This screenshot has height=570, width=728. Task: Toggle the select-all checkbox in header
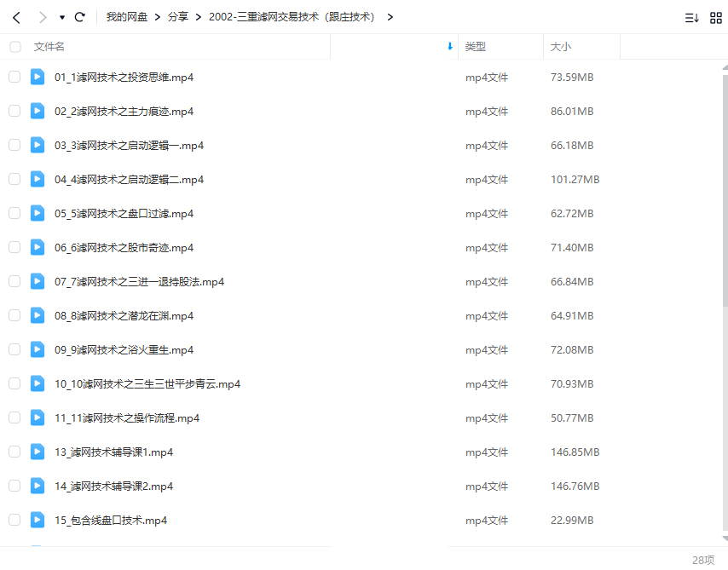(14, 47)
